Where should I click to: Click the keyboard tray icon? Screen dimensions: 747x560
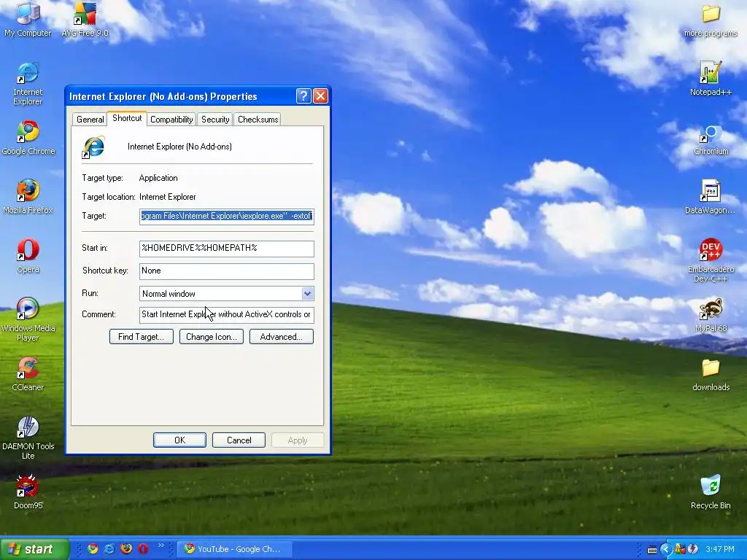click(651, 550)
